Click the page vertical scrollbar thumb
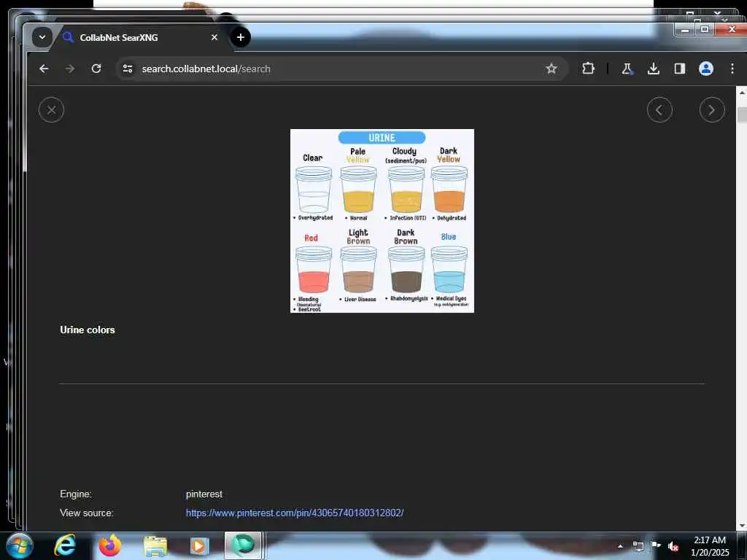The width and height of the screenshot is (747, 560). [742, 114]
